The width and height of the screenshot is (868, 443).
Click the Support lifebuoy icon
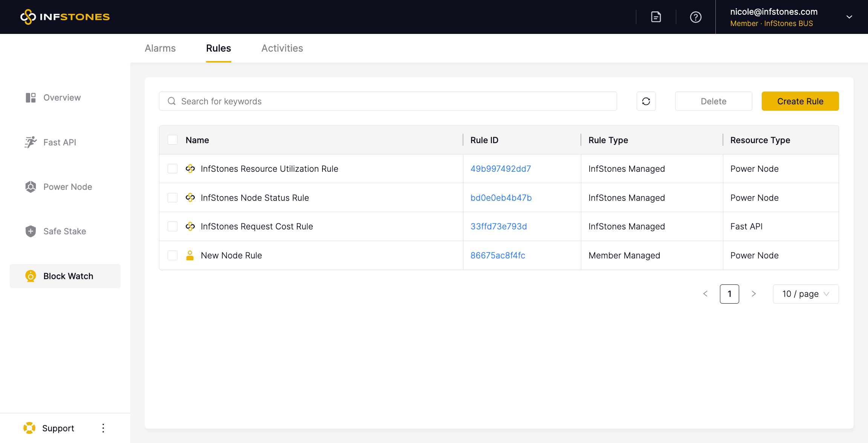point(29,428)
